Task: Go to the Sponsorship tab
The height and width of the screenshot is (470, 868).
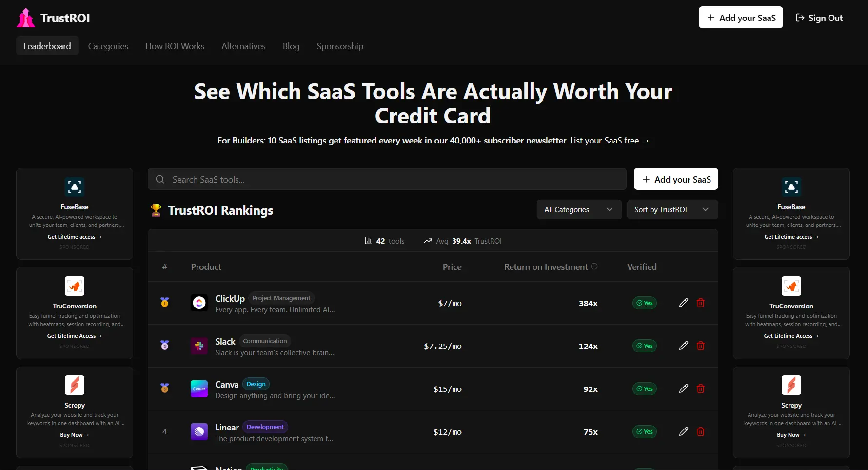Action: [x=340, y=46]
